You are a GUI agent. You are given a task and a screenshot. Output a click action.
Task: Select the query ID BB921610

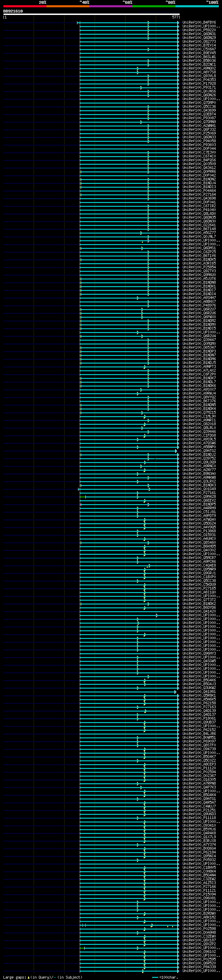[13, 11]
